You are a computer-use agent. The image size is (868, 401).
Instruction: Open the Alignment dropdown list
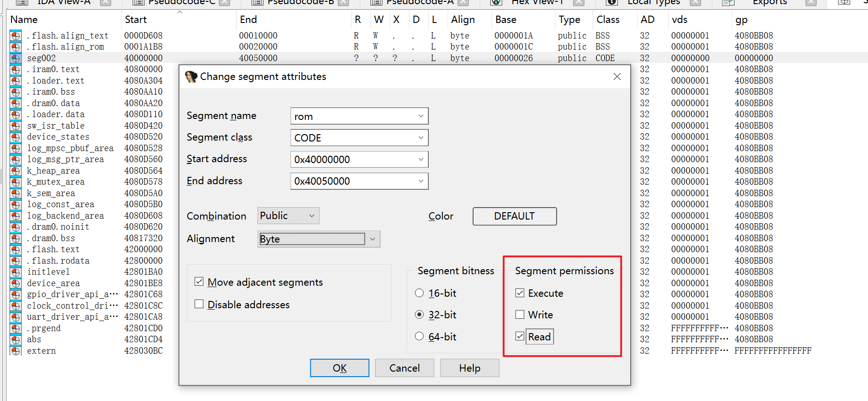[x=372, y=239]
